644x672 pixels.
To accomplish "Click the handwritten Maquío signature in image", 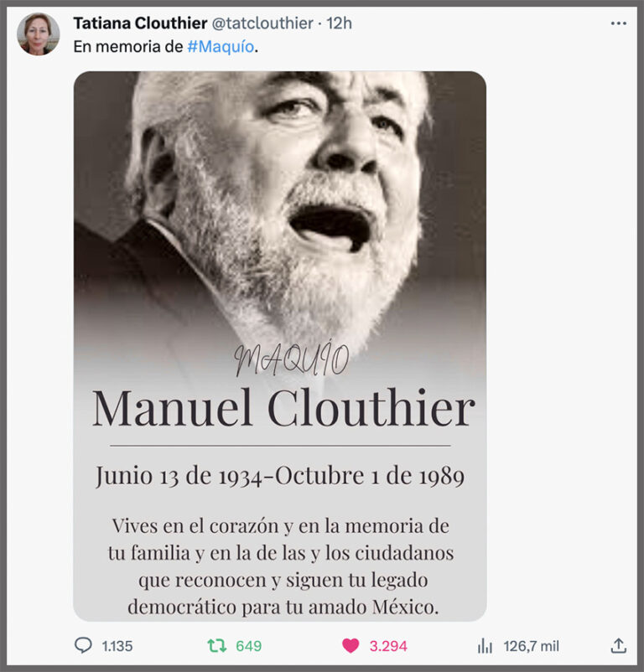I will coord(292,358).
